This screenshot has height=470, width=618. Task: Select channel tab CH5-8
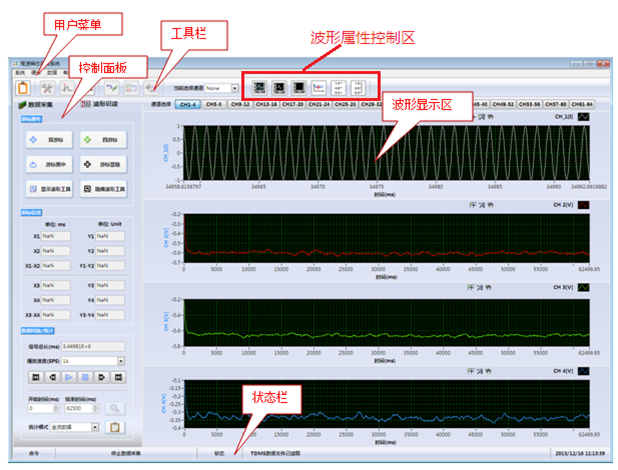tap(214, 104)
